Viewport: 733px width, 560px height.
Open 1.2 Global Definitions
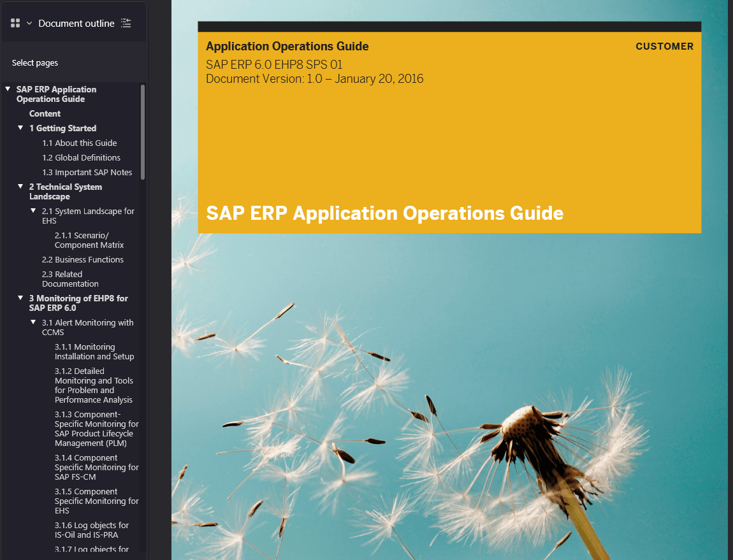(x=82, y=157)
